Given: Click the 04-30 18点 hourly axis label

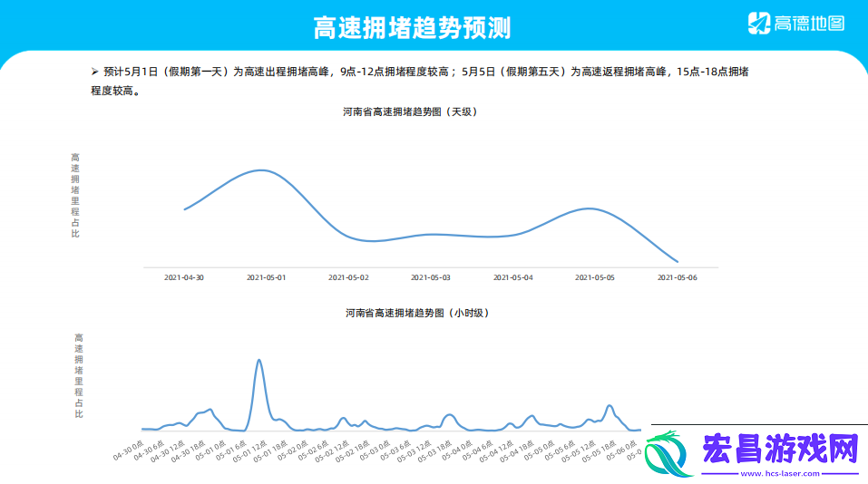Looking at the screenshot, I should (189, 450).
